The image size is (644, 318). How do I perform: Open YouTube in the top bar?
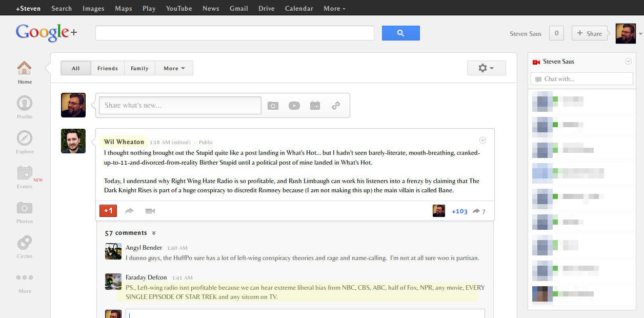[179, 8]
